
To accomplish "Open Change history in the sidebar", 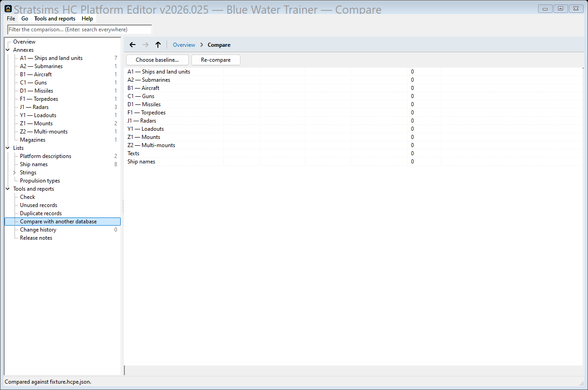I will click(x=38, y=230).
